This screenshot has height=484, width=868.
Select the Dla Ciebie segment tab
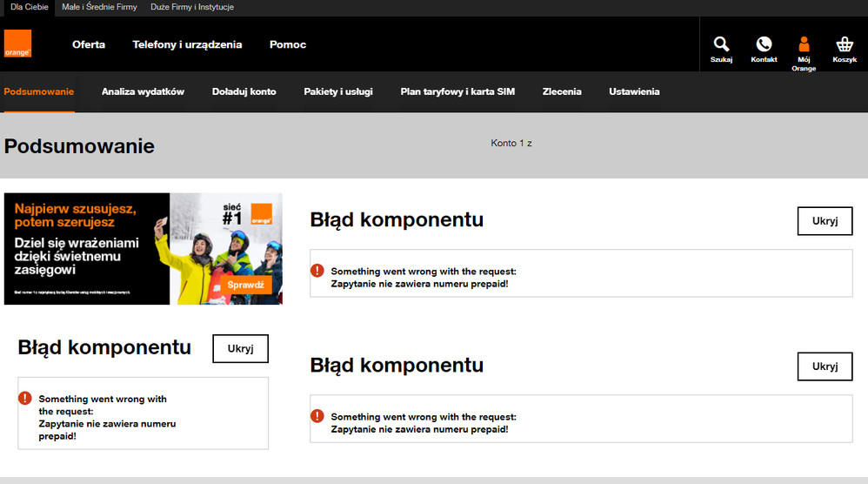29,7
